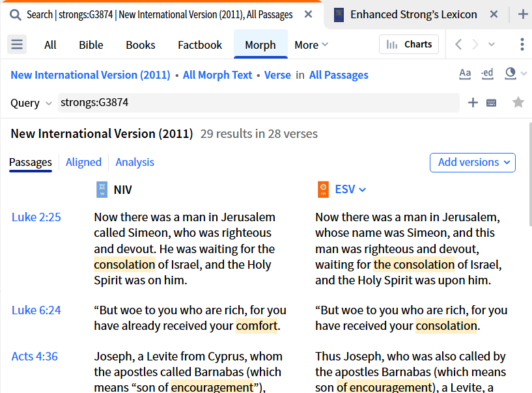Change New International Version (2011) resource
The height and width of the screenshot is (393, 532).
click(91, 75)
